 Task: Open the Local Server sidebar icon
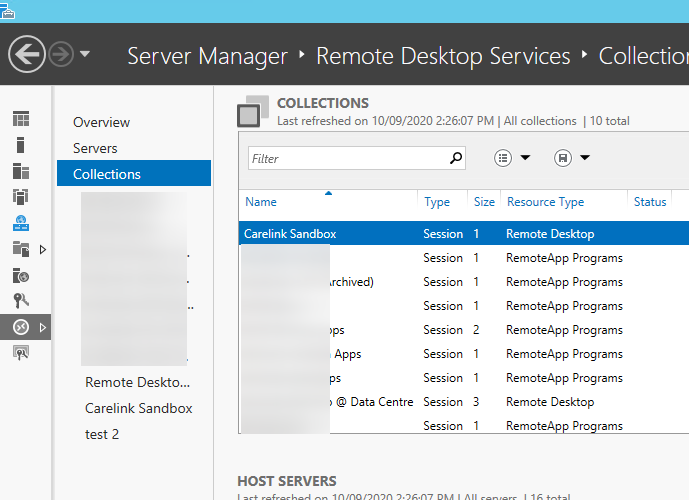pos(21,145)
